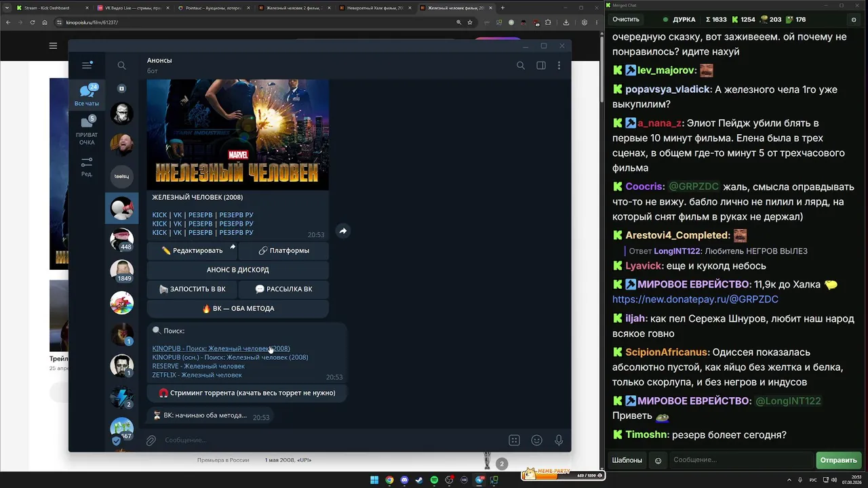Go to the browser home page
Viewport: 868px width, 488px height.
click(x=45, y=22)
